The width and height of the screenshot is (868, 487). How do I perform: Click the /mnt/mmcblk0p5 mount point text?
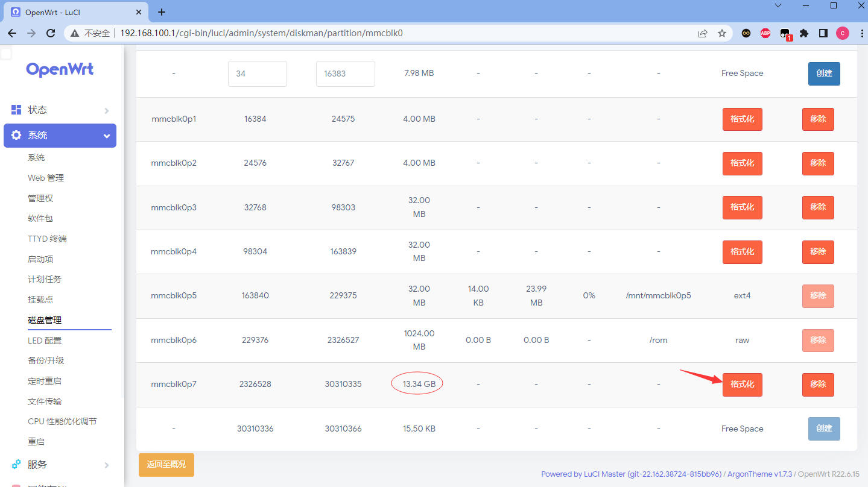tap(658, 295)
